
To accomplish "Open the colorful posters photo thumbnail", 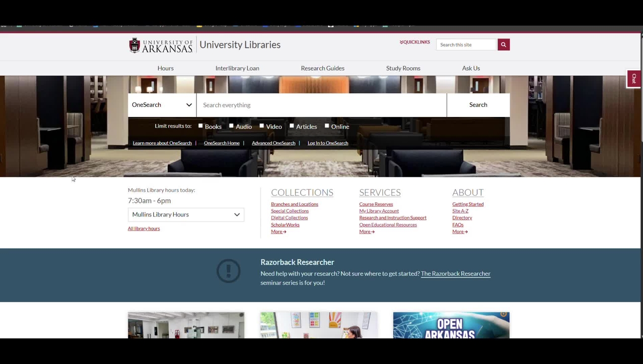I will click(318, 325).
